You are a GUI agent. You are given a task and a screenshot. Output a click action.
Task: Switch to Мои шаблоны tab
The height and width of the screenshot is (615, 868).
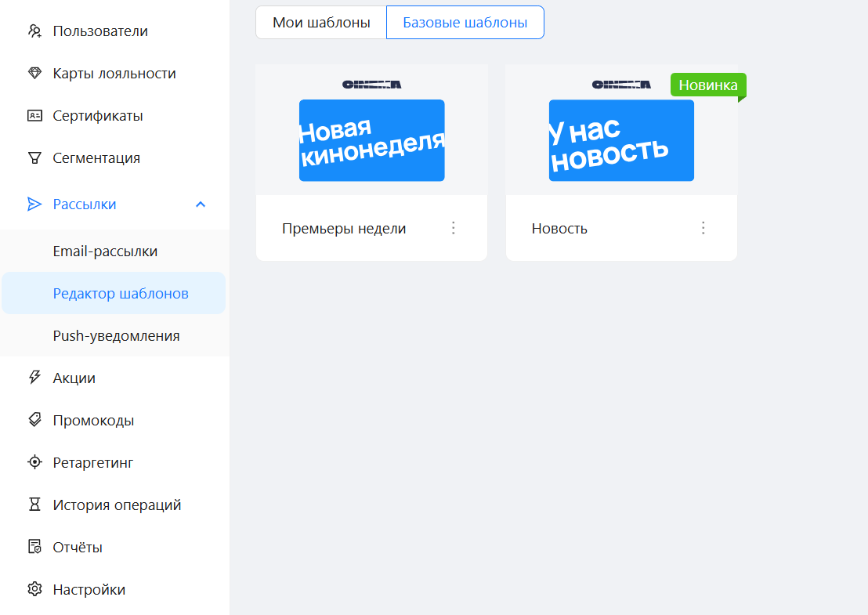[321, 23]
